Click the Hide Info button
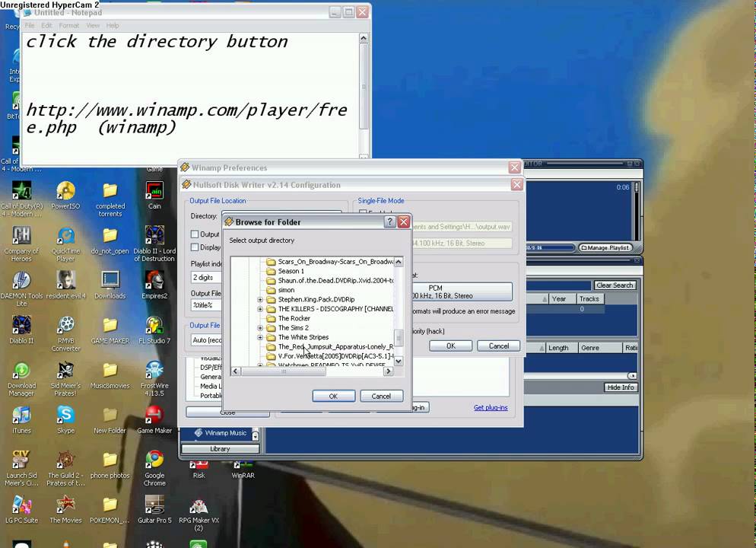Screen dimensions: 756x548 point(621,387)
